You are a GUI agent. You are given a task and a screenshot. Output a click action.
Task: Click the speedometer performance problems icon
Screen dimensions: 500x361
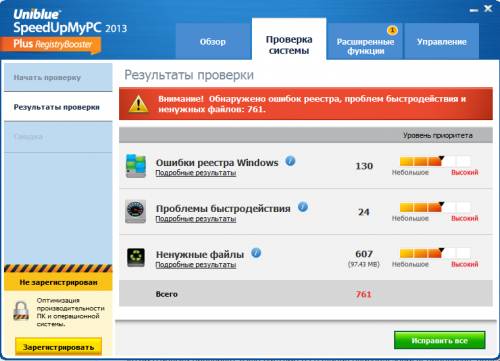point(135,211)
